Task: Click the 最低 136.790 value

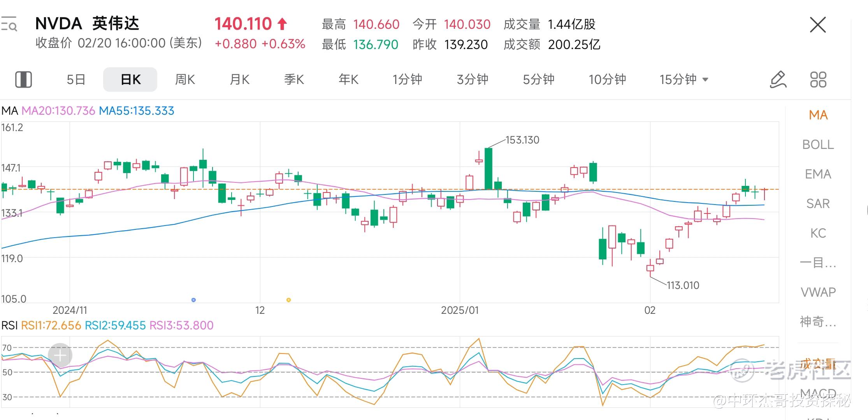Action: click(x=376, y=45)
